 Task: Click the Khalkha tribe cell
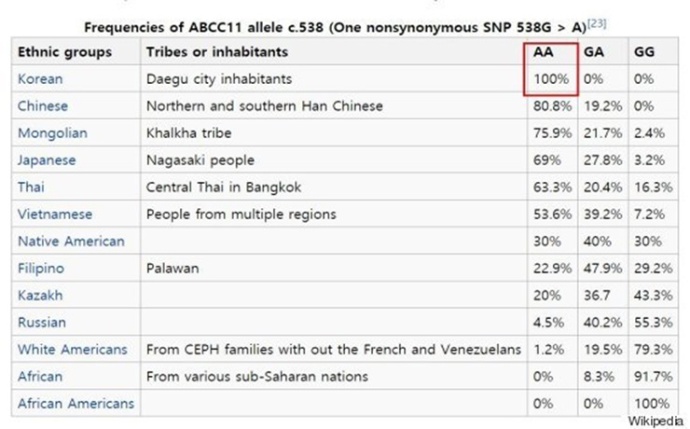(x=194, y=132)
